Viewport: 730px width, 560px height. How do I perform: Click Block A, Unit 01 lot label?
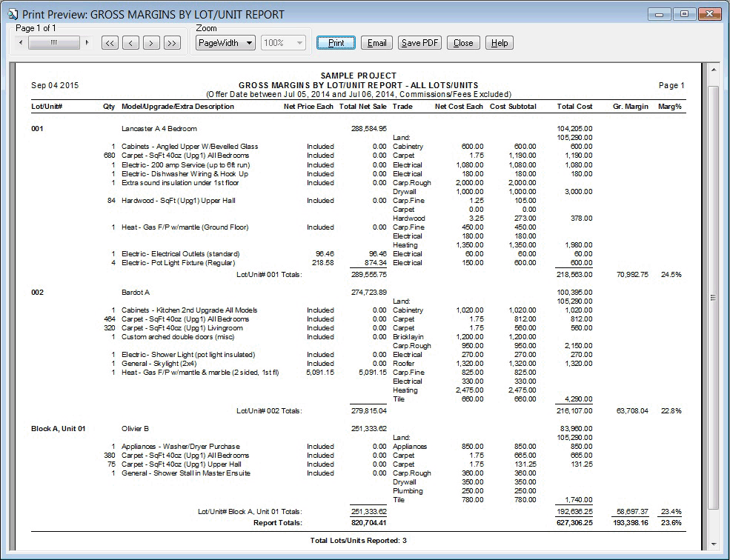[x=59, y=429]
